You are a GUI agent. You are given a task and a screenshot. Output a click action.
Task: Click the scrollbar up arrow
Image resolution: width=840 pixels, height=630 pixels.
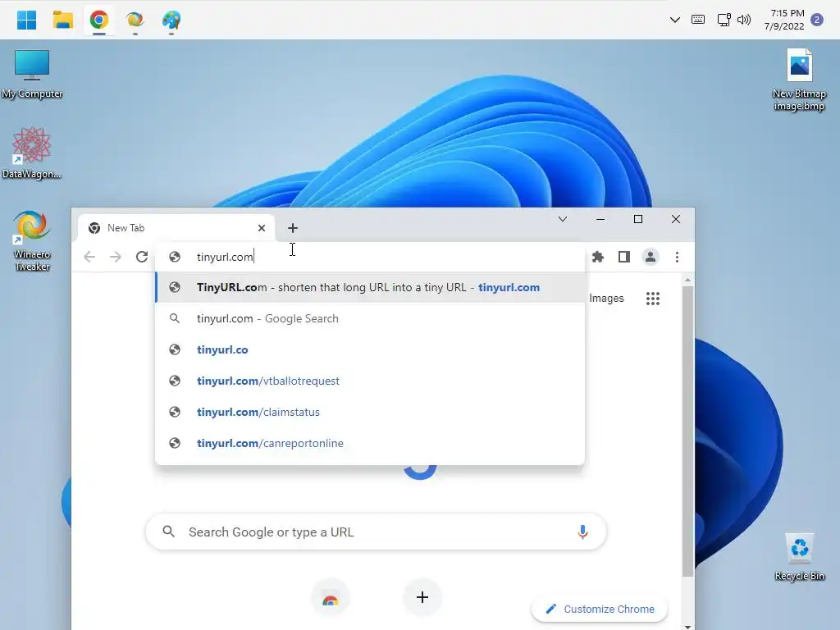coord(688,281)
